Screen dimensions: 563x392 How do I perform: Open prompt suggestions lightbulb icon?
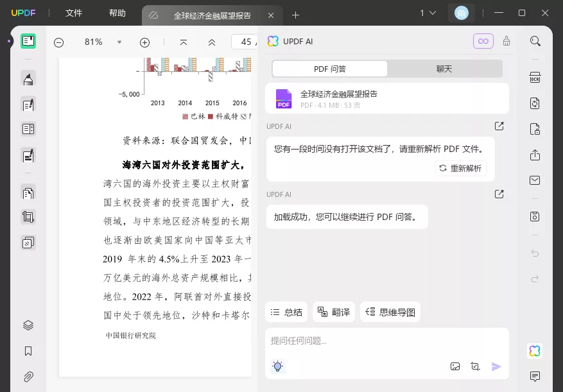click(x=277, y=366)
